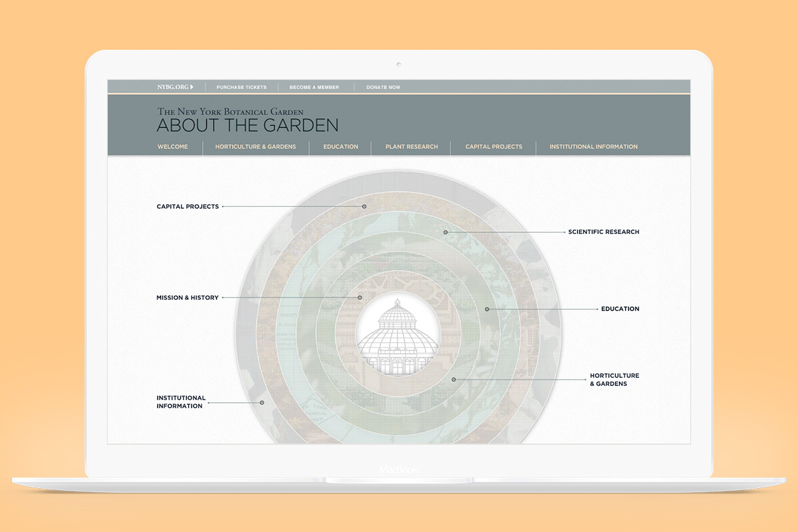
Task: Open the Become a Member link
Action: tap(314, 87)
